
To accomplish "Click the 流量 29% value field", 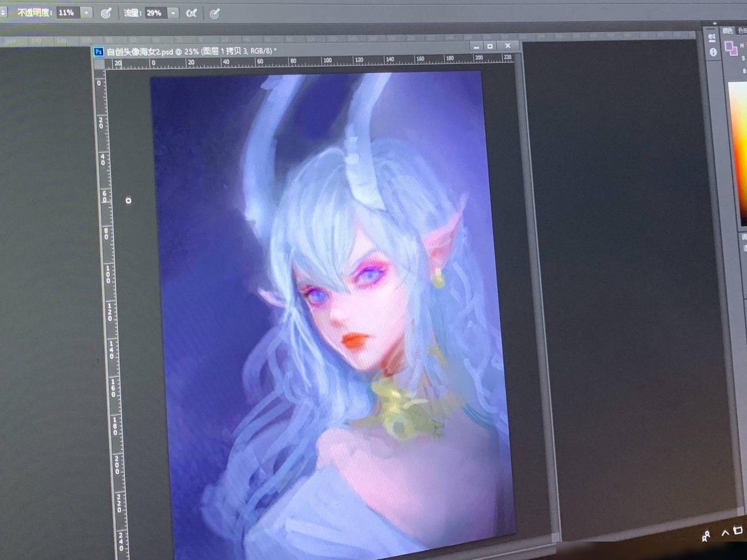I will [x=156, y=13].
